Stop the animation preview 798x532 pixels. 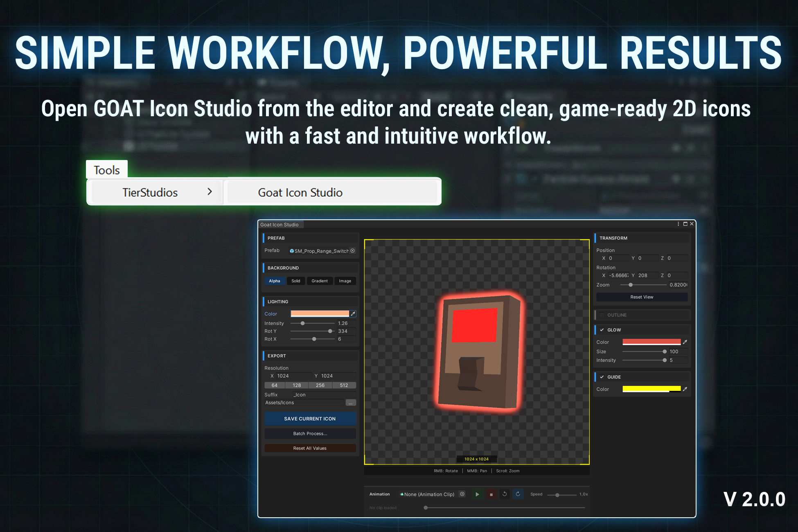[491, 494]
